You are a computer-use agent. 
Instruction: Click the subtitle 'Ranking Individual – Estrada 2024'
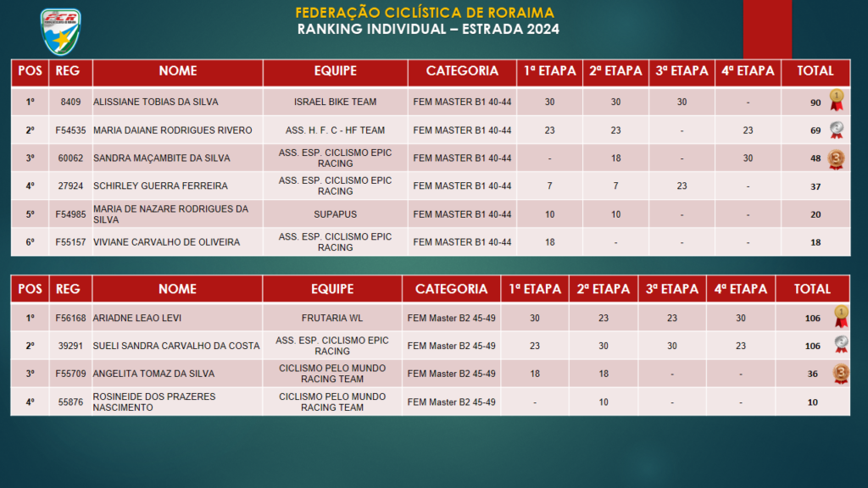pos(428,30)
